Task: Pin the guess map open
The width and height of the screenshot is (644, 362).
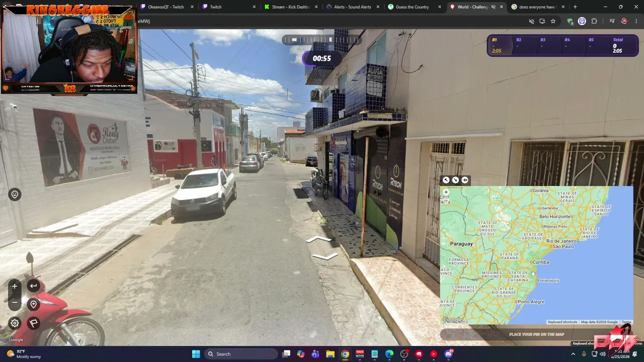Action: click(x=465, y=180)
